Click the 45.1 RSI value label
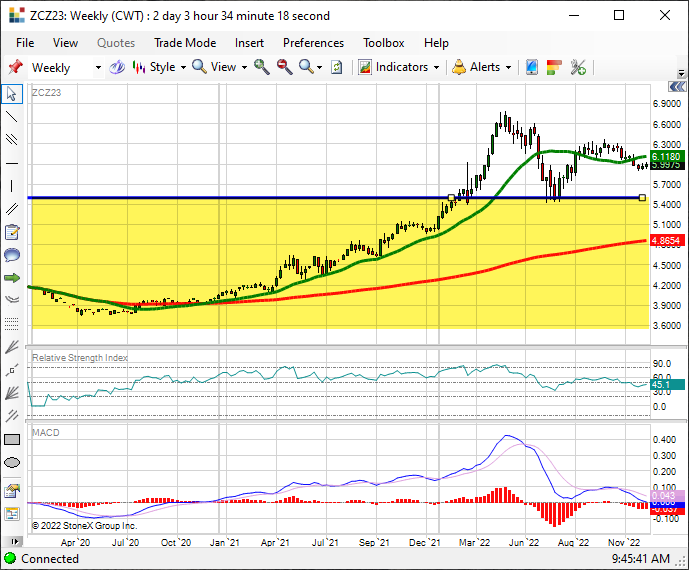This screenshot has height=570, width=689. click(667, 385)
